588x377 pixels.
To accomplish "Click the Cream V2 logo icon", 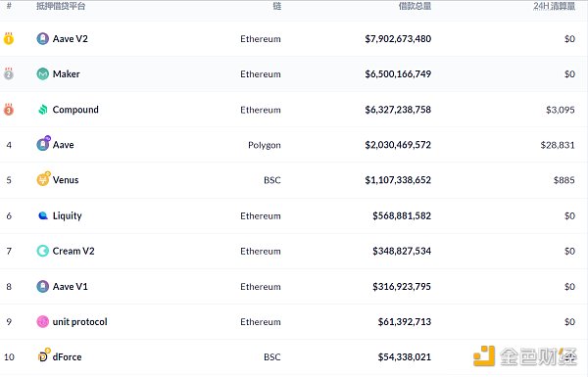I will point(43,251).
